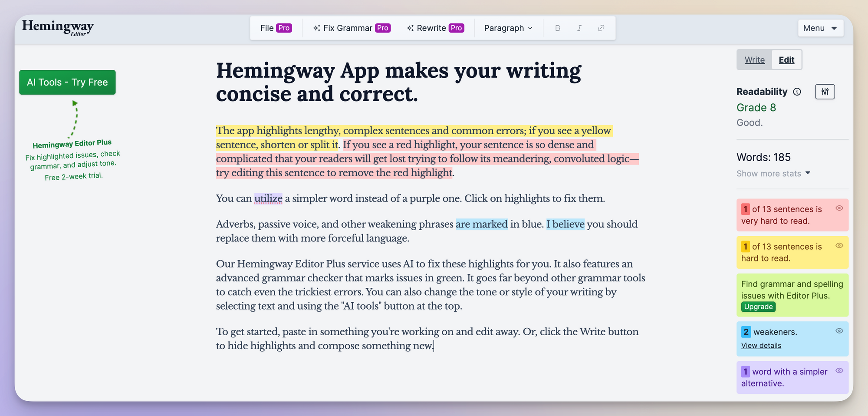Screen dimensions: 868x416
Task: Open the Paragraph style dropdown
Action: (508, 28)
